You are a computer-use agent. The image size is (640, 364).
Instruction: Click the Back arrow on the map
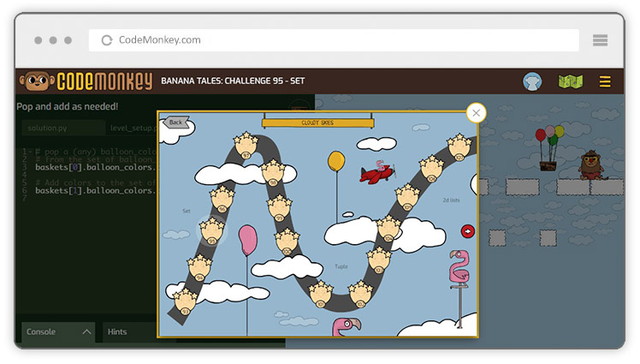(x=176, y=122)
